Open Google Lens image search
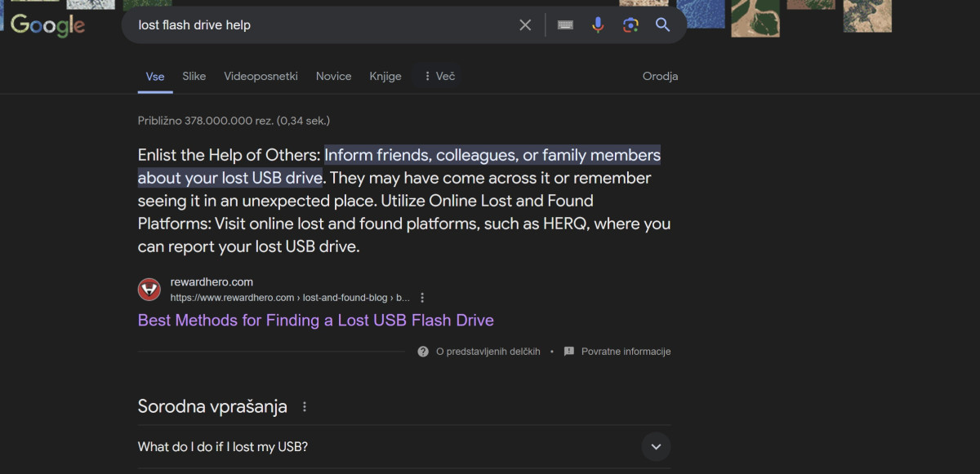Viewport: 980px width, 474px height. [630, 25]
